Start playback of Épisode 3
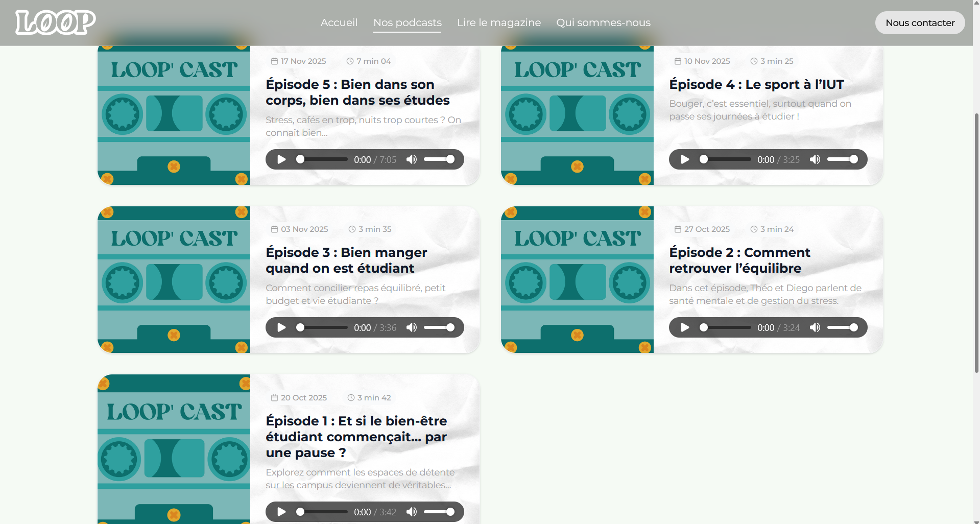 (281, 327)
